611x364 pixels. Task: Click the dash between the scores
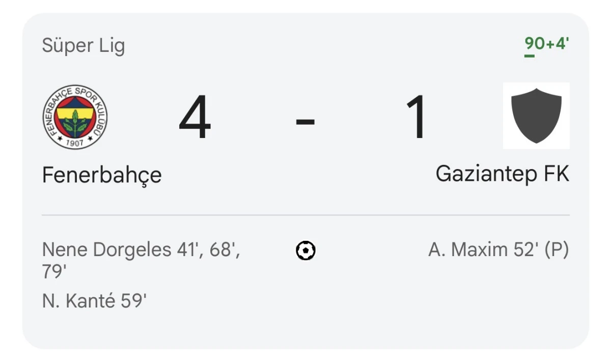coord(305,122)
